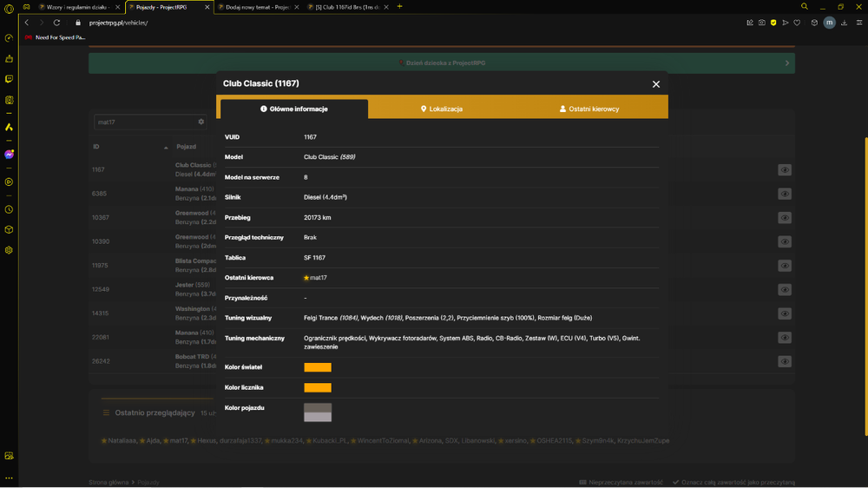The image size is (868, 488).
Task: Click the share page icon in toolbar
Action: [x=750, y=23]
